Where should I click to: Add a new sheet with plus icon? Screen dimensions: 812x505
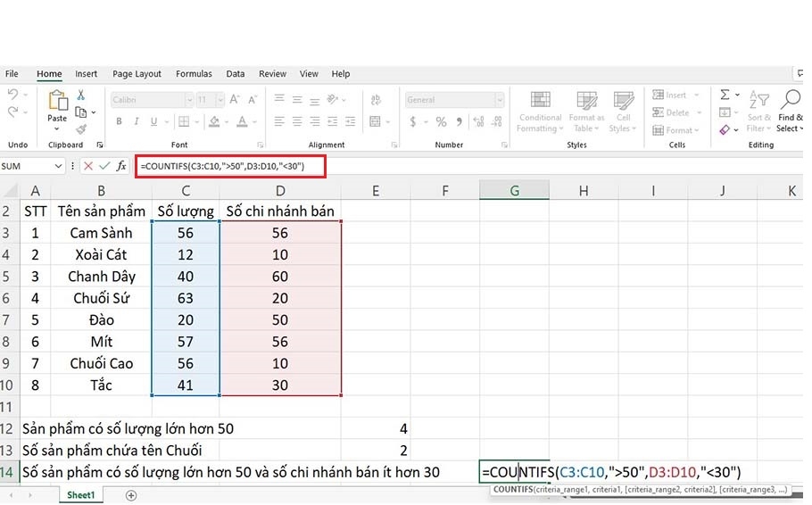(131, 496)
